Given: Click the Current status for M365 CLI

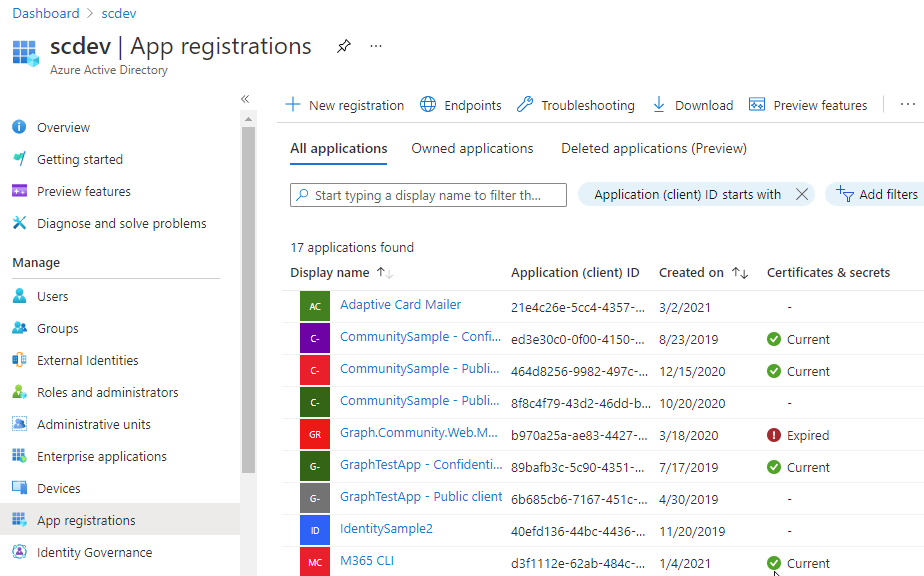Looking at the screenshot, I should pyautogui.click(x=798, y=563).
